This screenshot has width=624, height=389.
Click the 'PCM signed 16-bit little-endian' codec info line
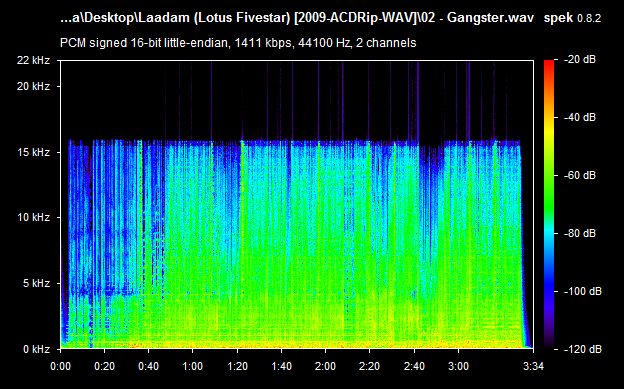pos(238,43)
